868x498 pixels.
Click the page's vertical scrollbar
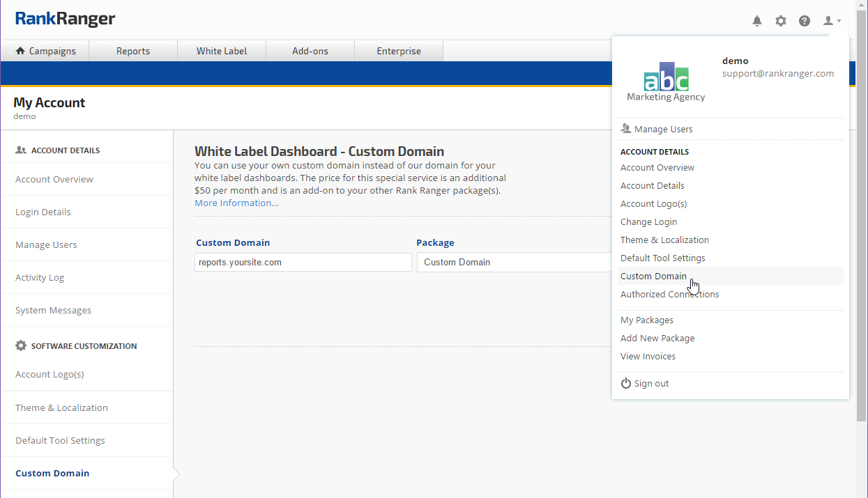pyautogui.click(x=862, y=209)
